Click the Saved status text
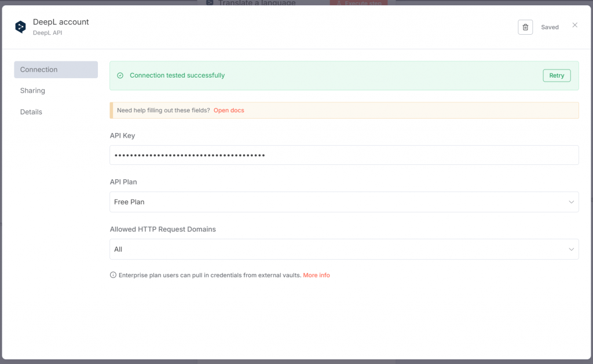 [550, 27]
